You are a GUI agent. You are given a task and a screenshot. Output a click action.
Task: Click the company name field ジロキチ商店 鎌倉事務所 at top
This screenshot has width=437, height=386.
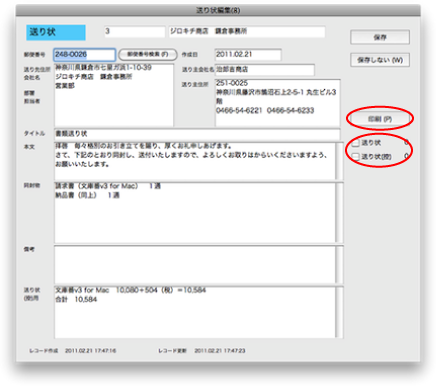(x=247, y=32)
